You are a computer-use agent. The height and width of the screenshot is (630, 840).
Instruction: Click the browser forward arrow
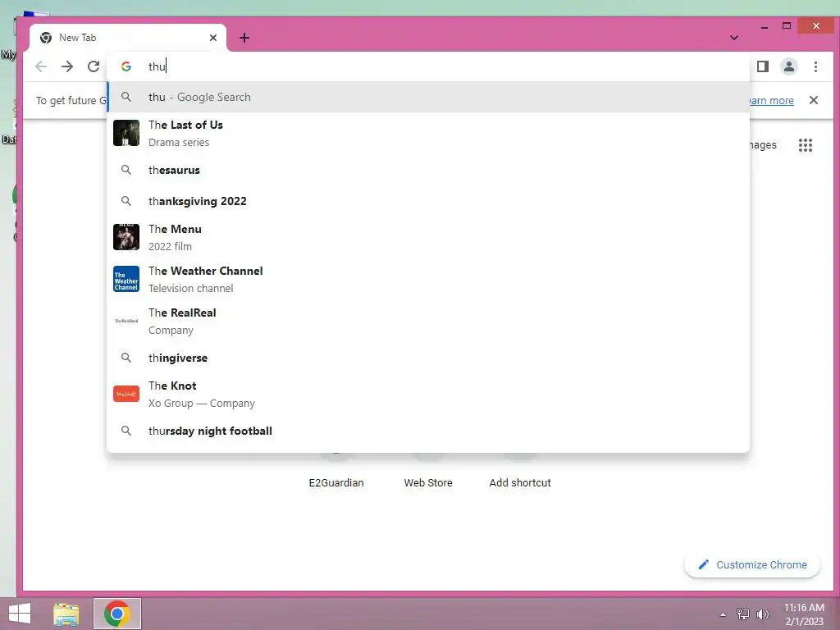67,66
